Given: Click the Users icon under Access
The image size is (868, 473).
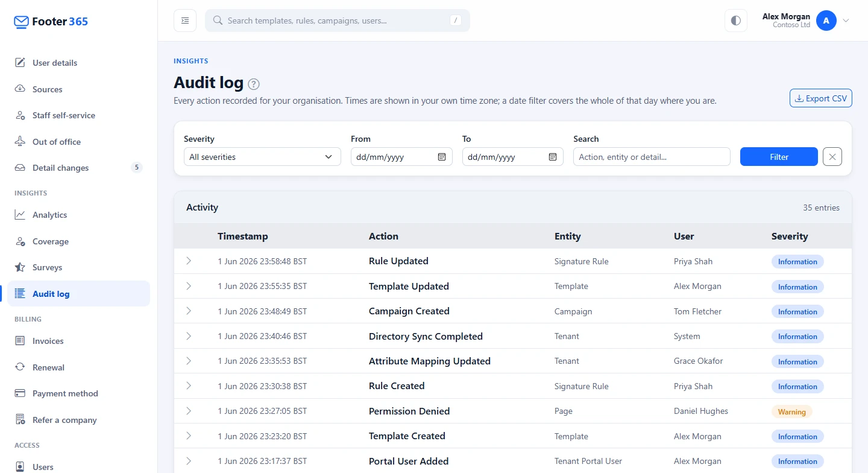Looking at the screenshot, I should [x=20, y=467].
